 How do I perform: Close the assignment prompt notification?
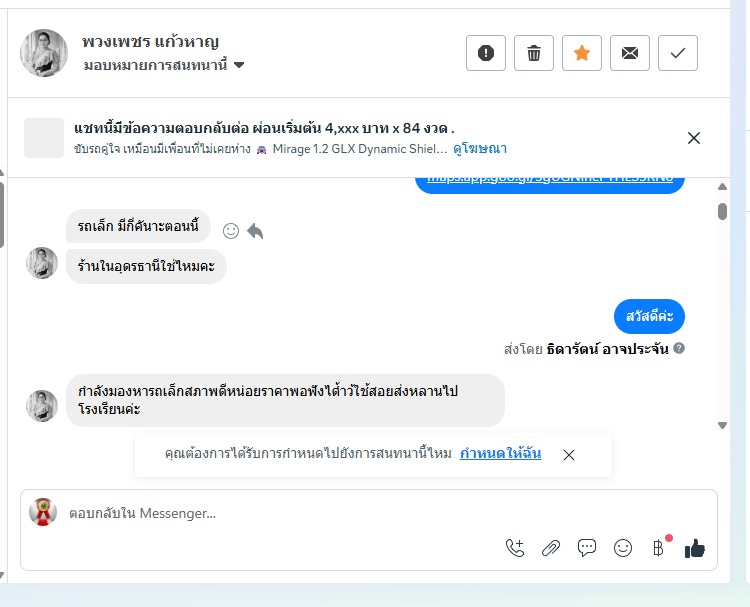coord(569,455)
